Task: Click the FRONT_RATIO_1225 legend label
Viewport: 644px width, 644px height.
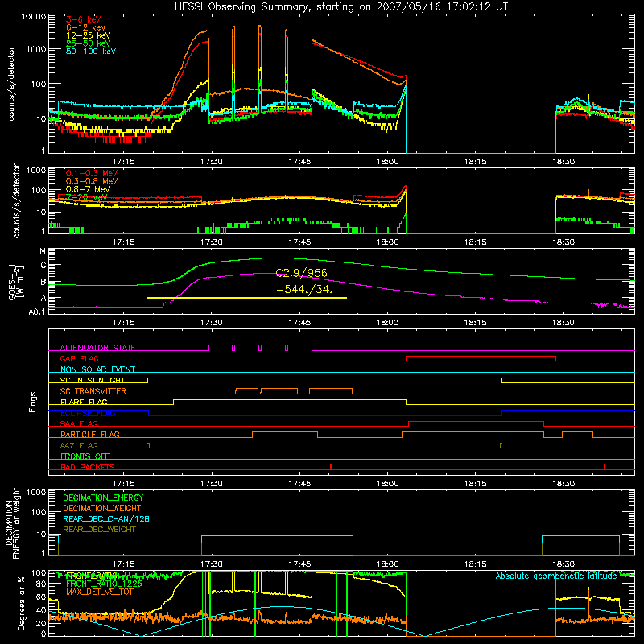Action: coord(104,584)
